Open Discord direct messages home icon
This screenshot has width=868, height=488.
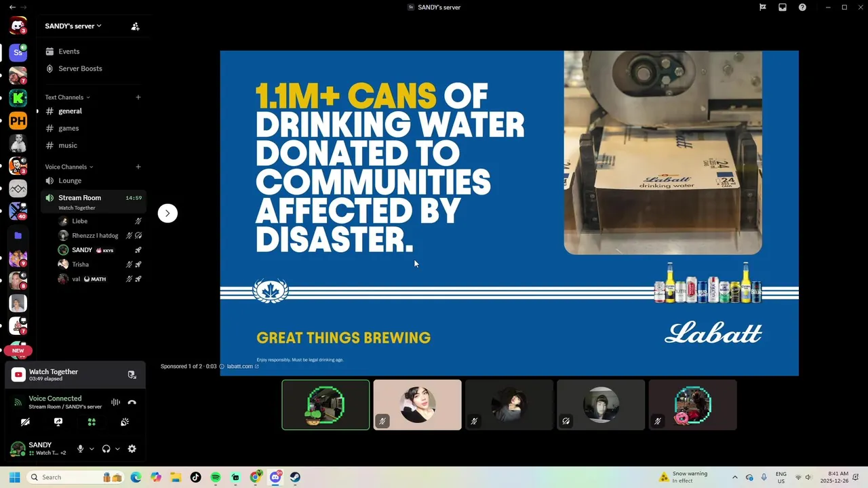tap(18, 26)
